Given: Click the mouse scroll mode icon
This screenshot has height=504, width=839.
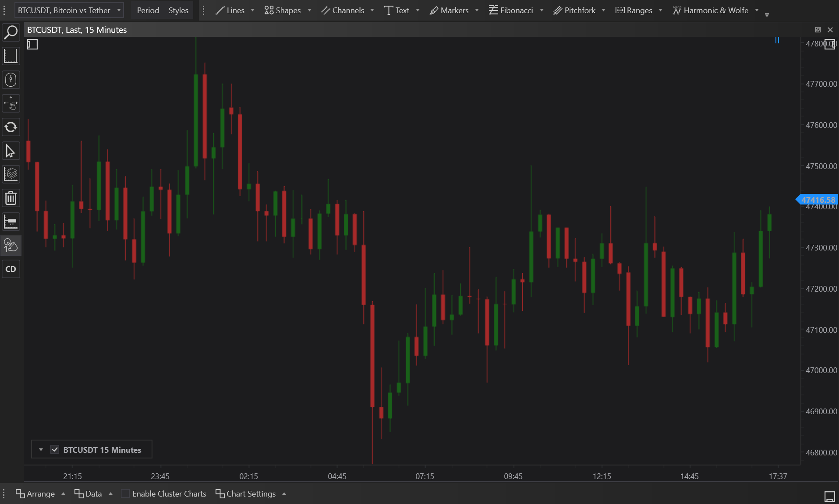Looking at the screenshot, I should (x=11, y=80).
